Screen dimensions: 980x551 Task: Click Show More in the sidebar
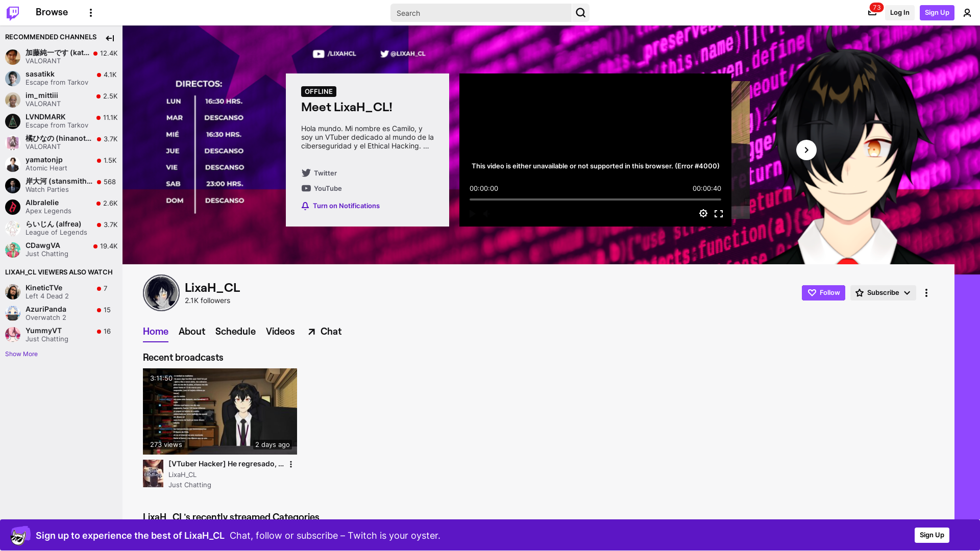pos(21,354)
